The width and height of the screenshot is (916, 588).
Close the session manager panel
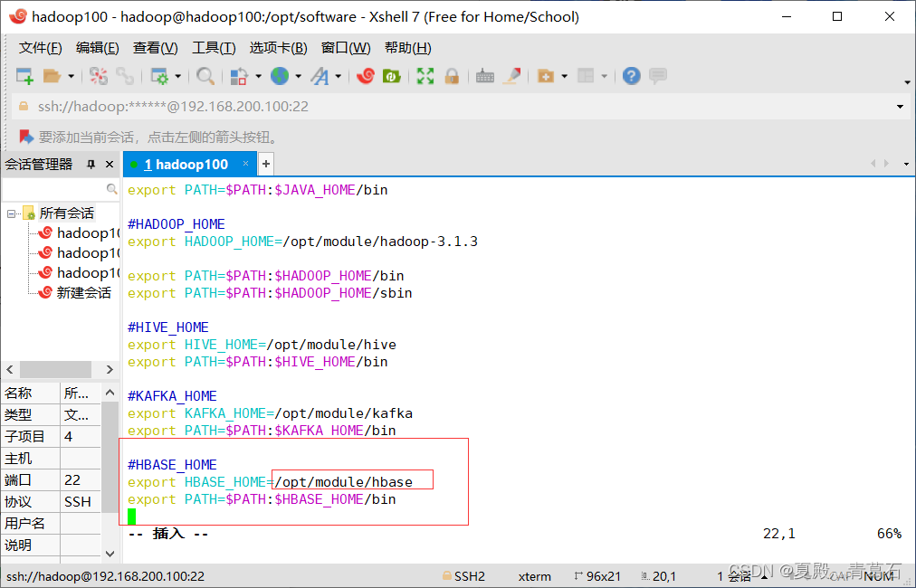[110, 165]
